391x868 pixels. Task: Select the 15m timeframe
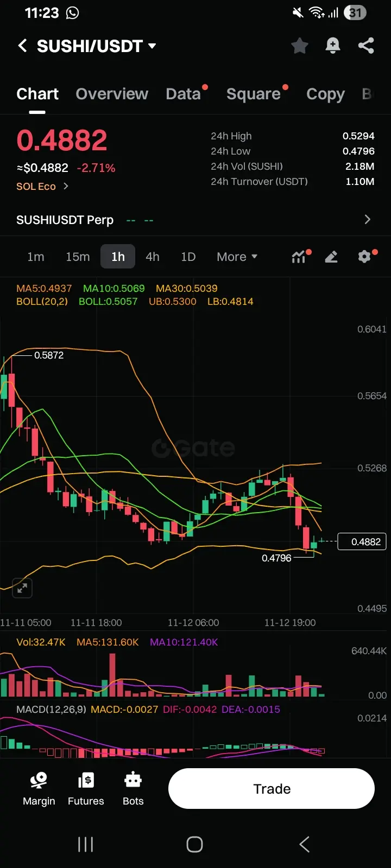78,257
